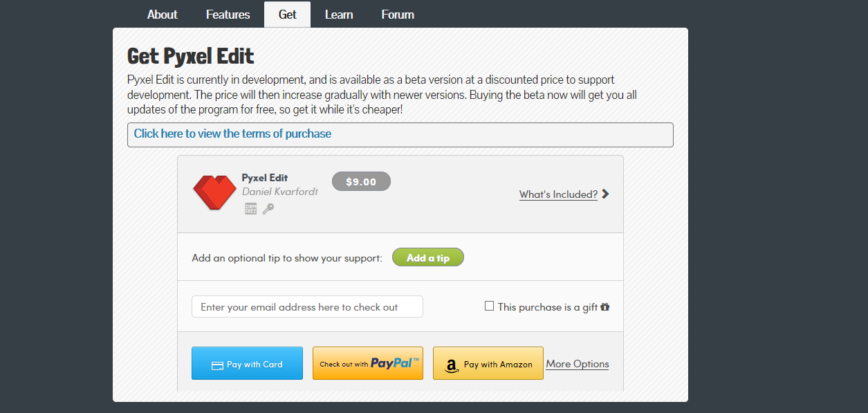This screenshot has width=868, height=413.
Task: Focus the email address input field
Action: pos(307,307)
